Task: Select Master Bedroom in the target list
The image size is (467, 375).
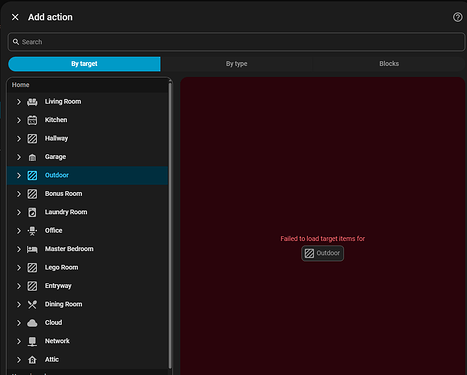Action: (x=69, y=249)
